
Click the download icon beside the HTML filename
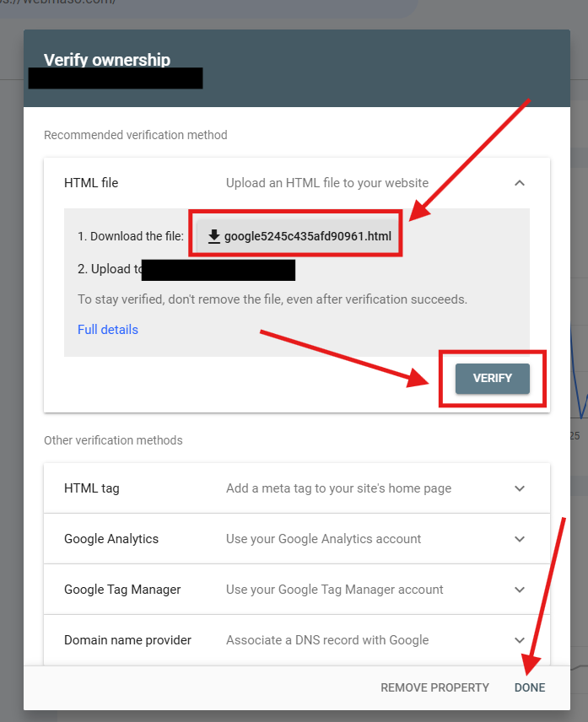(x=214, y=236)
